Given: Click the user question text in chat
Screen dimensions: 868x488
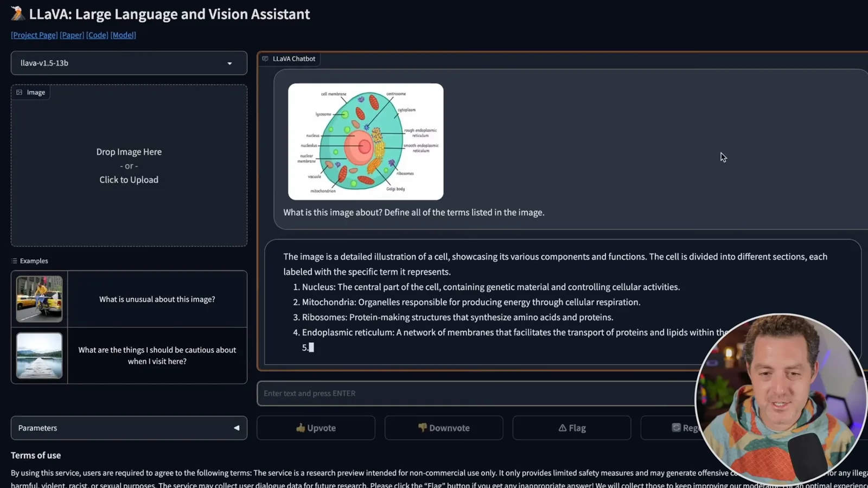Looking at the screenshot, I should point(413,213).
